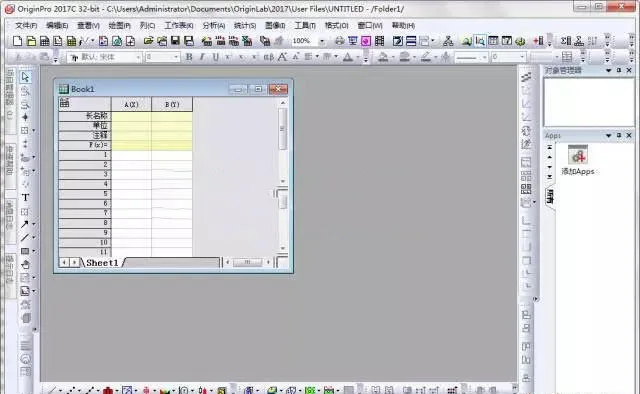Click the F(x)= row label

(84, 145)
